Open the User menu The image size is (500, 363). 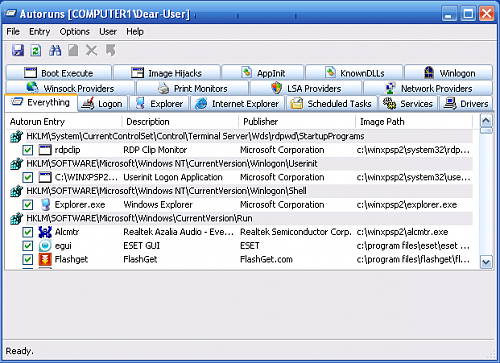point(108,32)
